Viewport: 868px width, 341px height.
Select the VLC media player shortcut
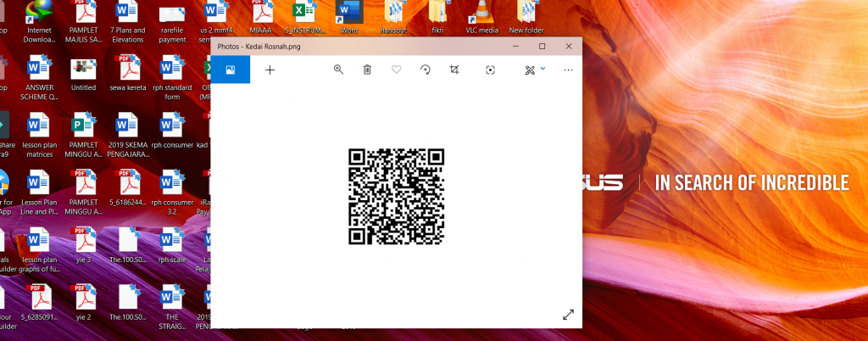tap(481, 18)
